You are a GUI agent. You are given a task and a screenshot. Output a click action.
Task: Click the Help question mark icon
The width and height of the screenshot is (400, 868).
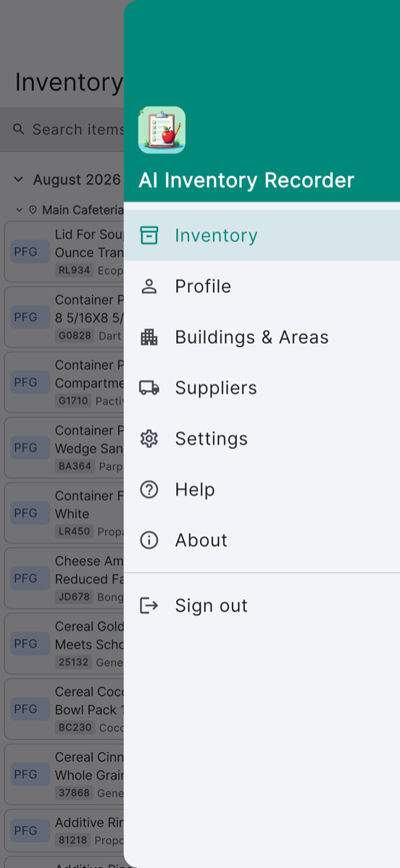(x=149, y=489)
